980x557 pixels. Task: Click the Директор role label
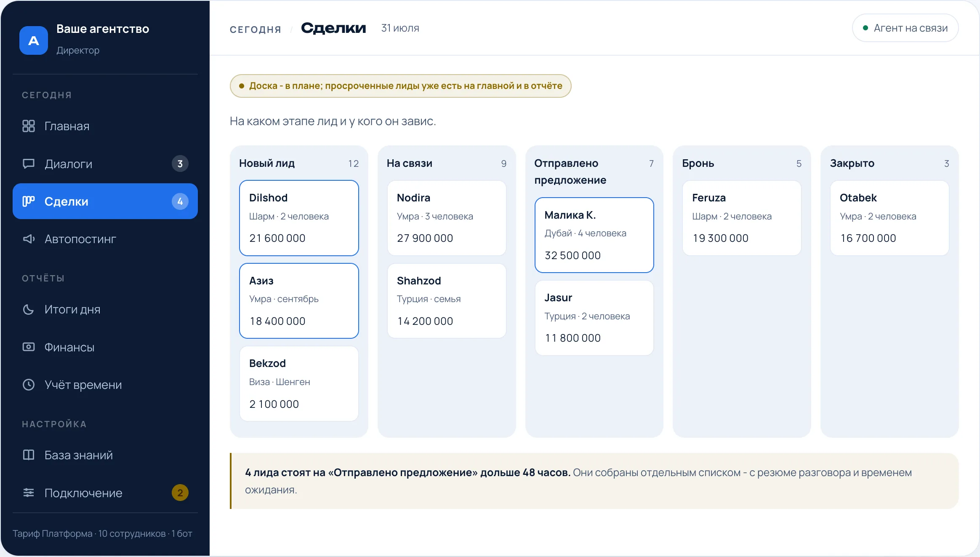78,50
